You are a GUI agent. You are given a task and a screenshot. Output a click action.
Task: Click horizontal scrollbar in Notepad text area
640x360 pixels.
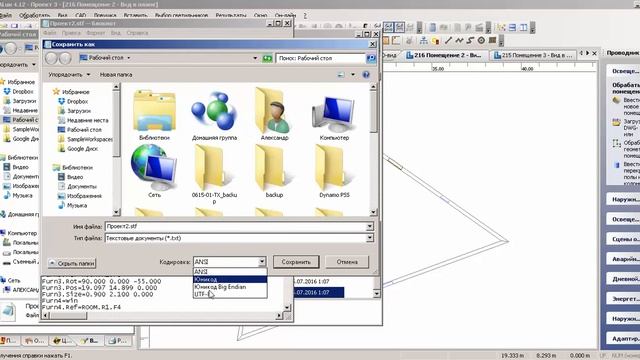pos(162,316)
